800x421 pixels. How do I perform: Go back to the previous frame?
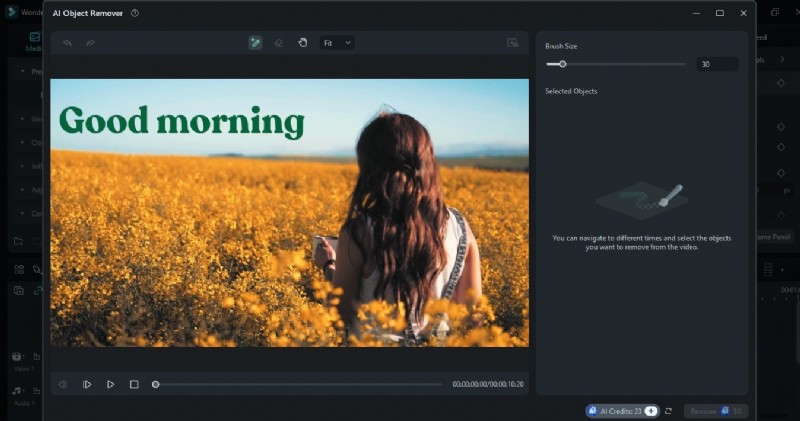(63, 384)
